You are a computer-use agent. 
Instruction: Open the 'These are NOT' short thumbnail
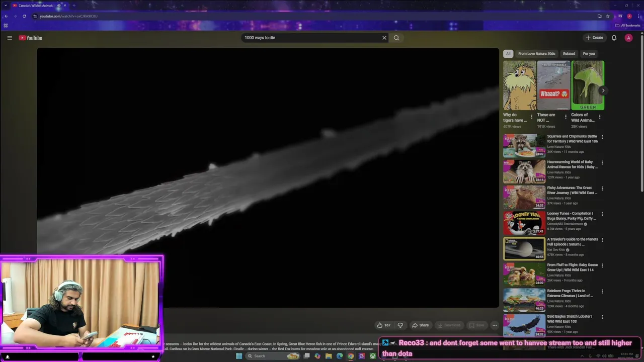553,85
